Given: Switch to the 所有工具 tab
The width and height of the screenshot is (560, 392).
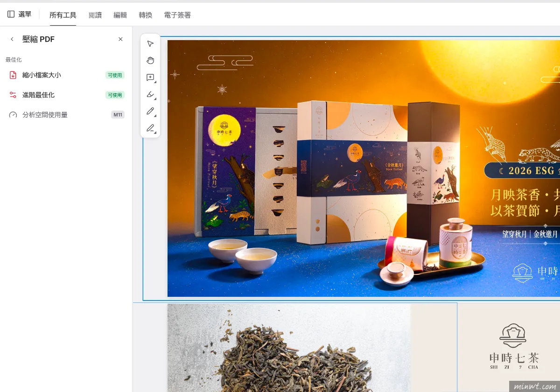Looking at the screenshot, I should click(x=63, y=15).
